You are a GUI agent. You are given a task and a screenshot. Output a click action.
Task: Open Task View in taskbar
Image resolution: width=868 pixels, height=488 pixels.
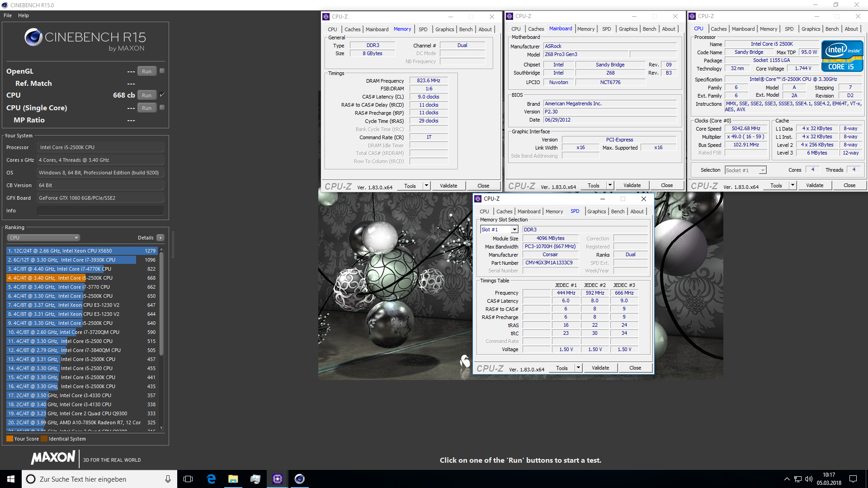click(188, 479)
